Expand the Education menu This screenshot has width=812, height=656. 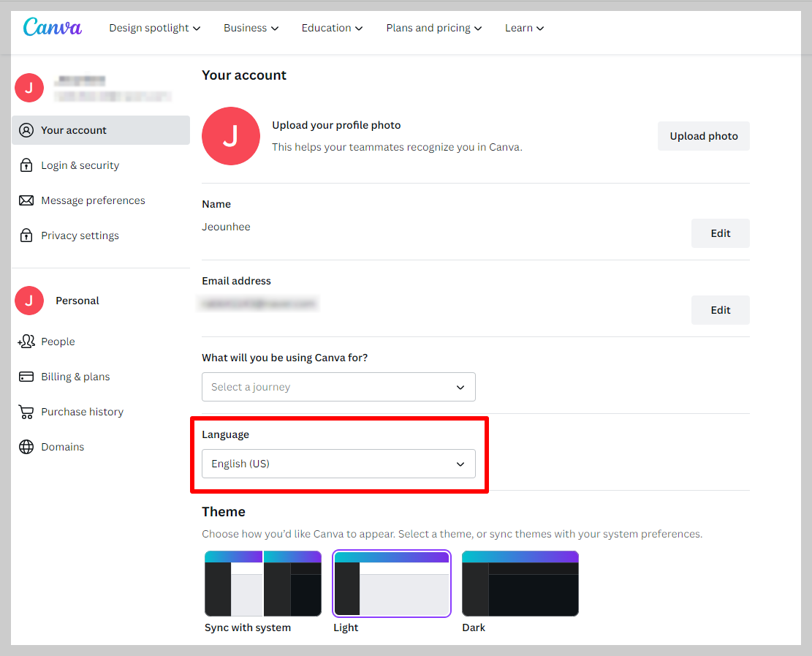click(x=332, y=28)
